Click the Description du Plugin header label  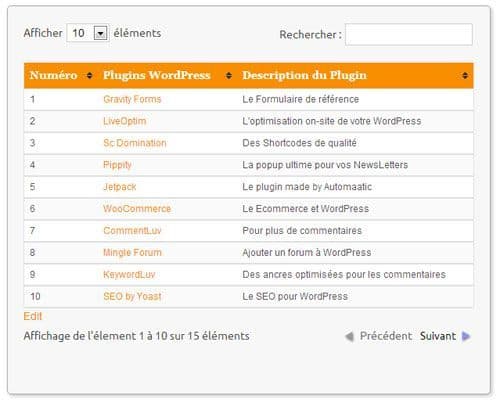click(305, 75)
